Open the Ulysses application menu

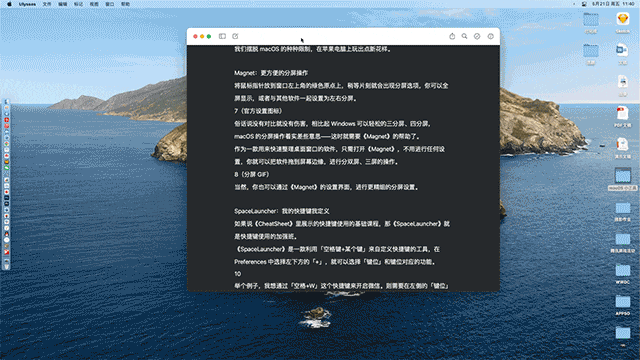pos(27,4)
